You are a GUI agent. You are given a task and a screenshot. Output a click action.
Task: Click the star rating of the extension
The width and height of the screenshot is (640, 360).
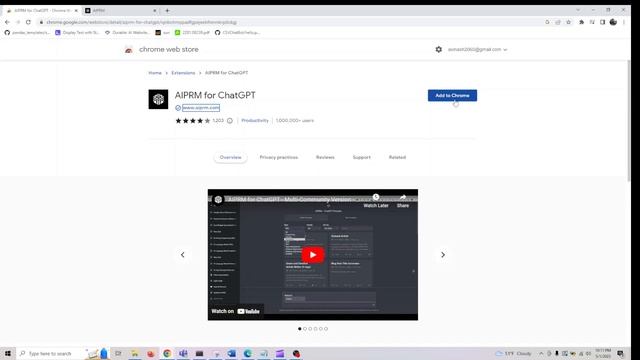pos(193,120)
